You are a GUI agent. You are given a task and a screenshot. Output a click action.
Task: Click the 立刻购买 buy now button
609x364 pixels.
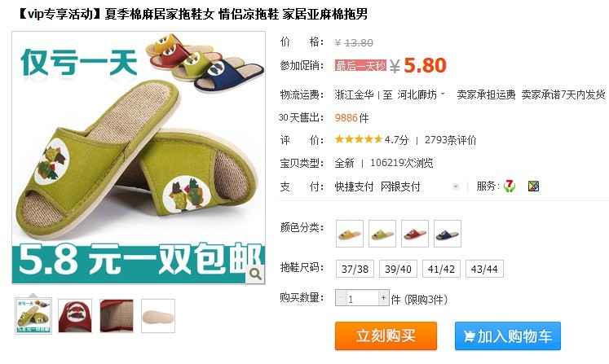[x=386, y=336]
